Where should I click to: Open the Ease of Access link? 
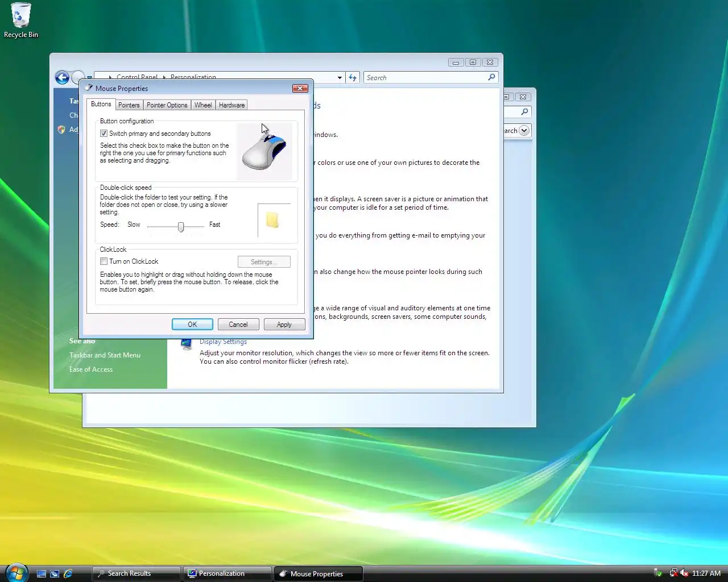(91, 369)
